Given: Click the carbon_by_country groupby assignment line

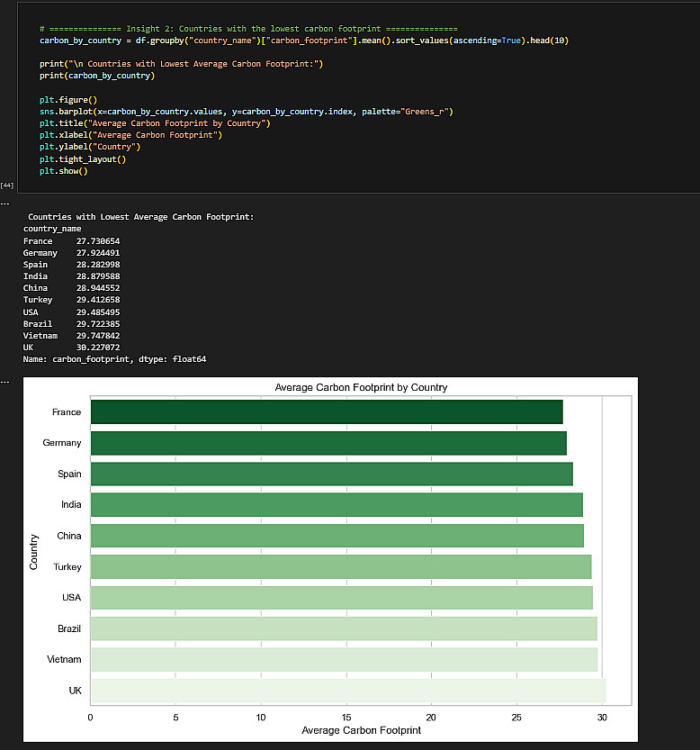Looking at the screenshot, I should tap(303, 41).
